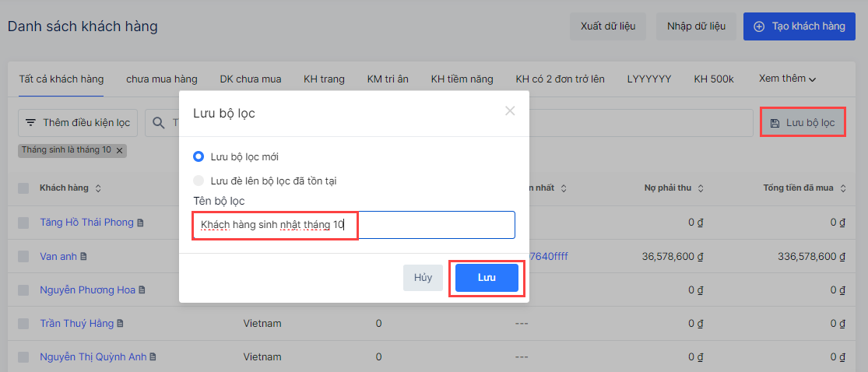
Task: Check Nguyễn Phương Hoa row checkbox
Action: (23, 290)
